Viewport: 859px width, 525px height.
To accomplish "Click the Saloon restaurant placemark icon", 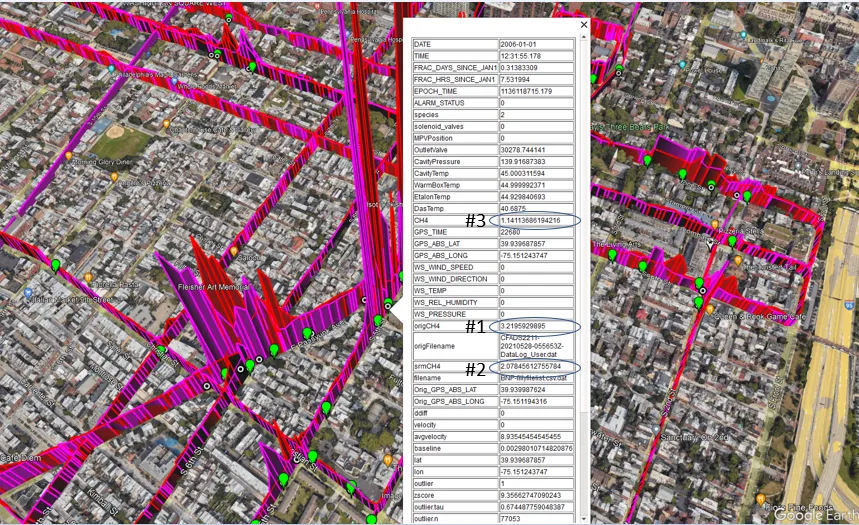I will coord(232,250).
